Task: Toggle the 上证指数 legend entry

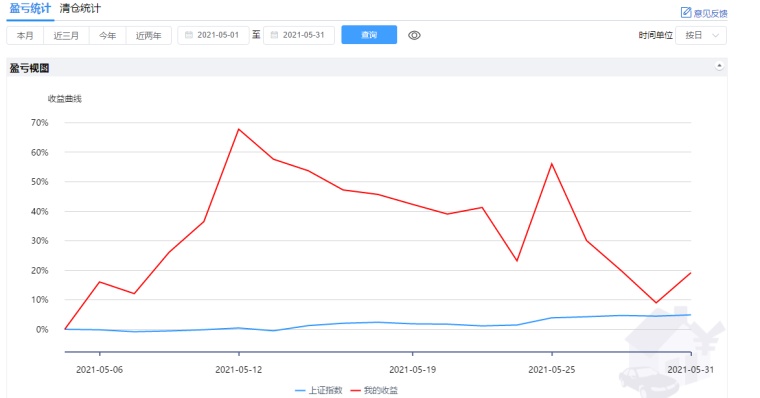Action: pyautogui.click(x=319, y=390)
